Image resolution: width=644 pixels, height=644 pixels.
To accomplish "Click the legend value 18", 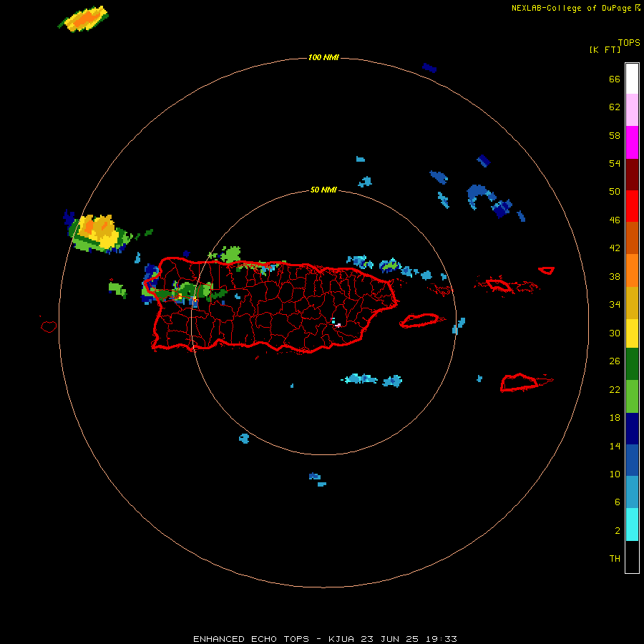I will point(615,418).
